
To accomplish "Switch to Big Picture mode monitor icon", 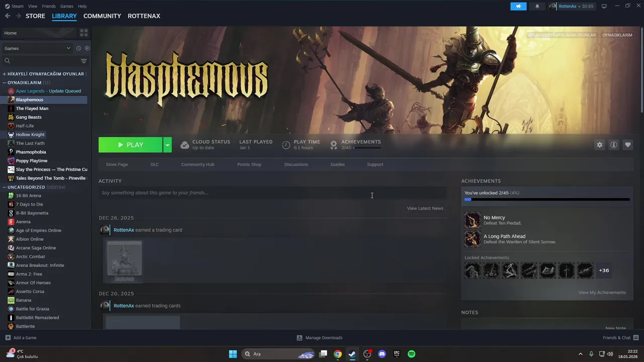I will pyautogui.click(x=604, y=6).
